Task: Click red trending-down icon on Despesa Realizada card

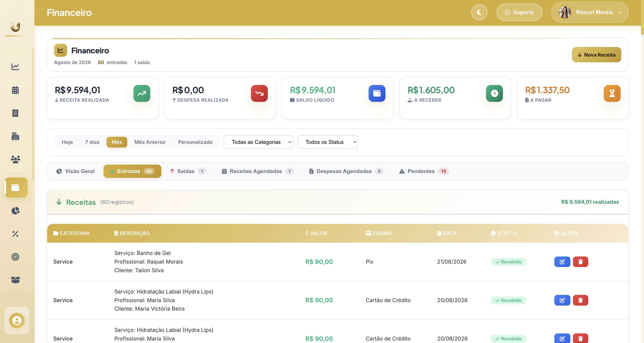Action: (259, 93)
